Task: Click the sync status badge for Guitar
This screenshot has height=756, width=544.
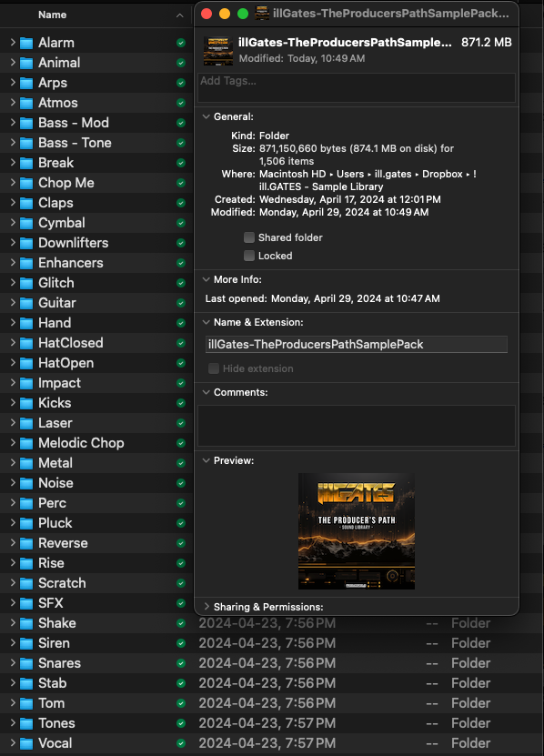Action: point(181,303)
